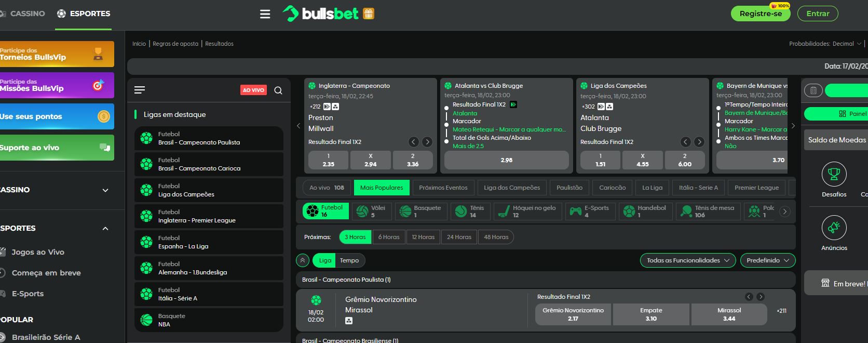Select the 24 Horas time filter
This screenshot has height=343, width=868.
point(459,237)
